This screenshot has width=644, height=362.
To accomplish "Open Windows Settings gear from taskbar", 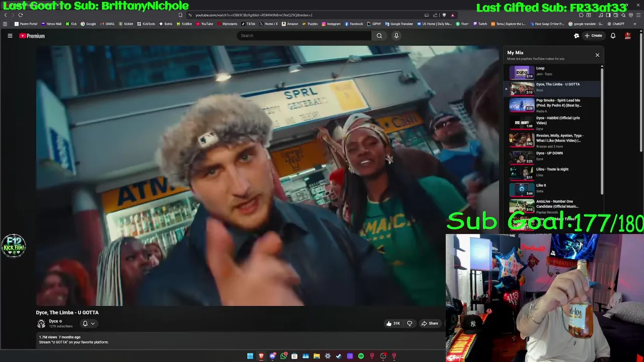I will pos(328,356).
